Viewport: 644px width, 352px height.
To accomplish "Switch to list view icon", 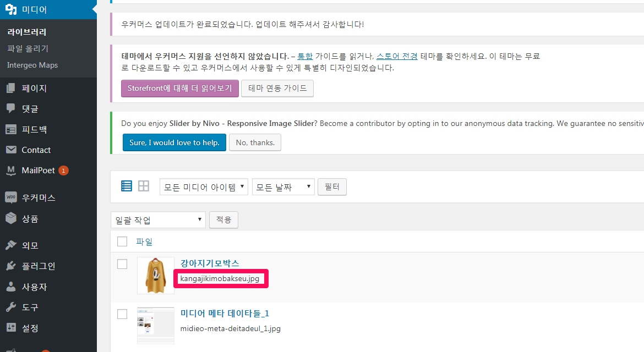I will pos(127,186).
